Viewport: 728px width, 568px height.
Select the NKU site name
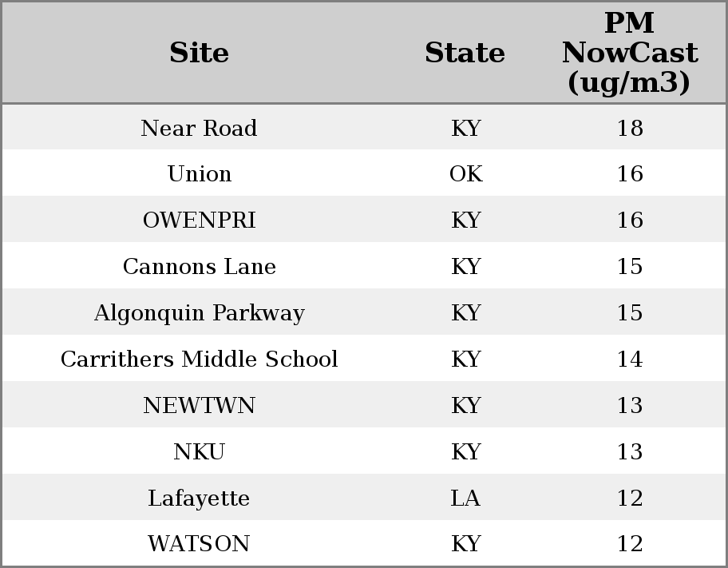click(x=199, y=452)
